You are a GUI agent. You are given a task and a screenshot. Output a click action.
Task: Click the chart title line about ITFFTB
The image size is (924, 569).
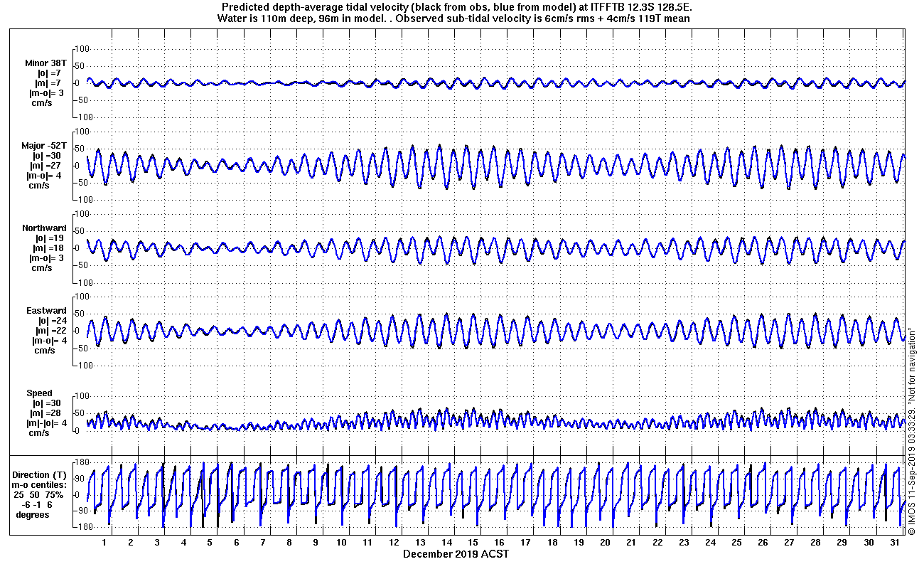[x=457, y=6]
